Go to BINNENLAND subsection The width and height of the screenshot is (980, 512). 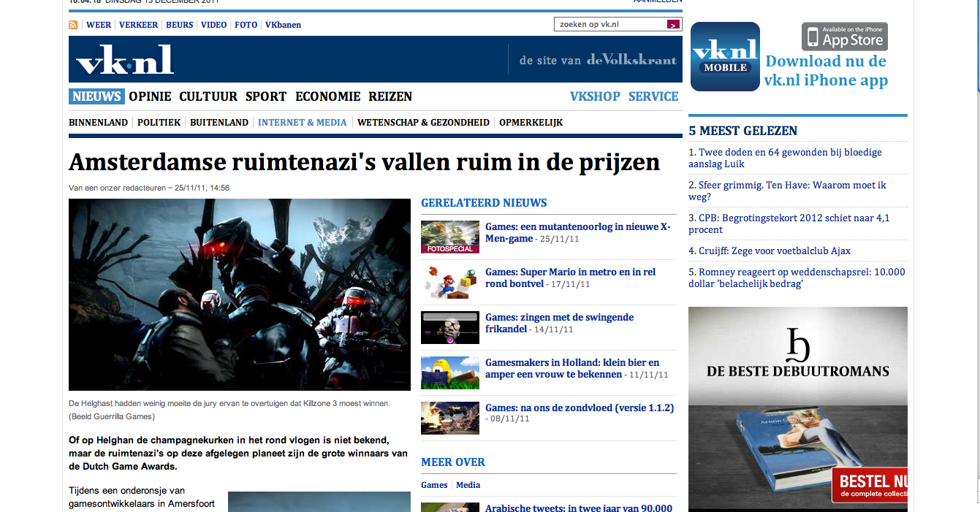point(98,123)
